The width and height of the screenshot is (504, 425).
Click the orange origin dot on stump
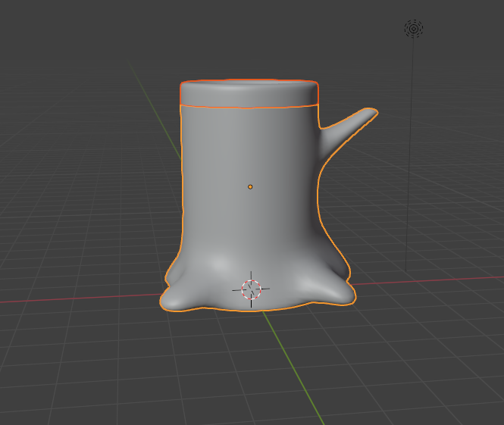tap(250, 186)
